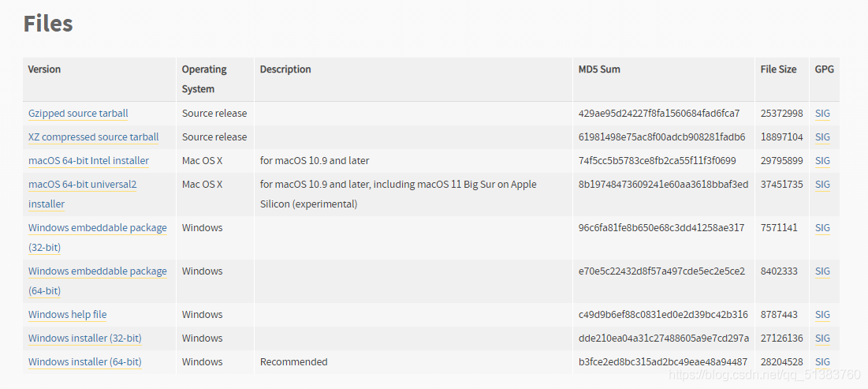
Task: Click the MD5 Sum column header
Action: pos(599,69)
